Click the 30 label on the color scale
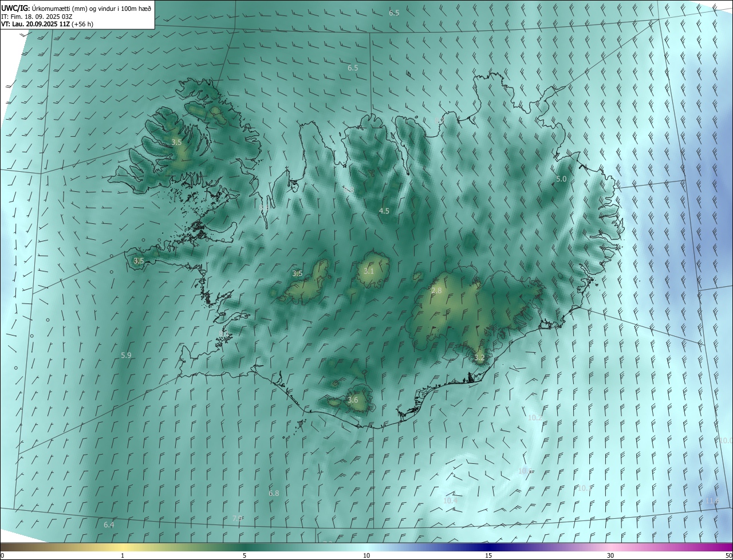 610,556
